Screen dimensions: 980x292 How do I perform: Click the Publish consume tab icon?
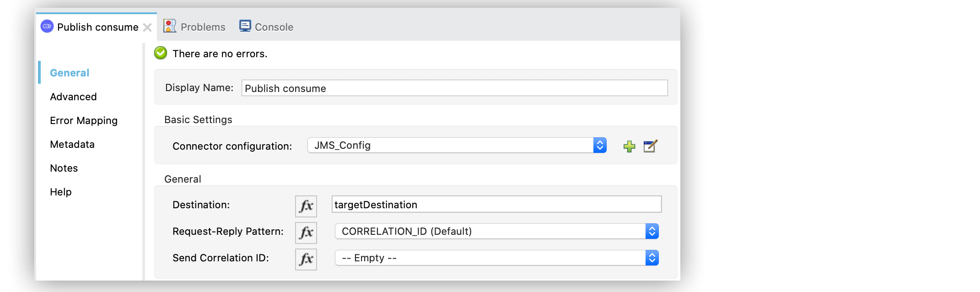coord(46,27)
